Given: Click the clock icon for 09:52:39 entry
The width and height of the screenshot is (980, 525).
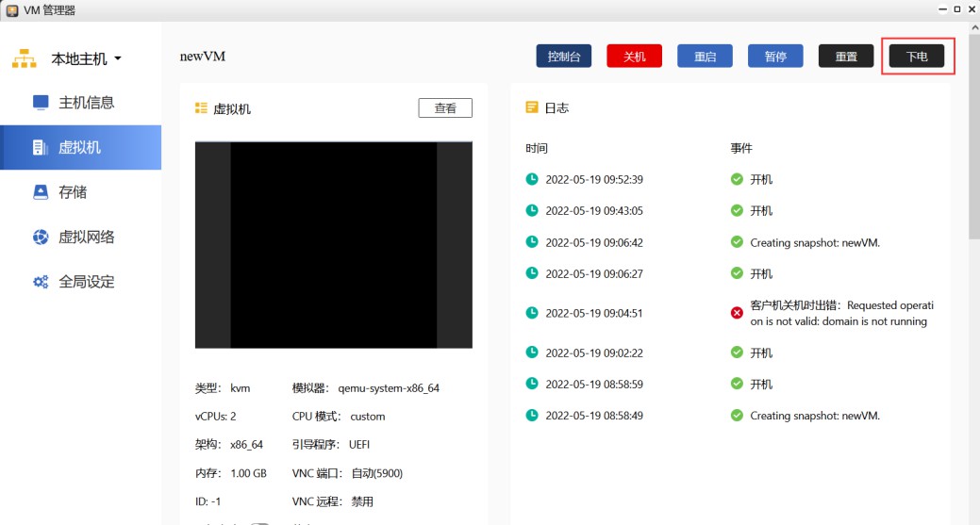Looking at the screenshot, I should pos(532,179).
